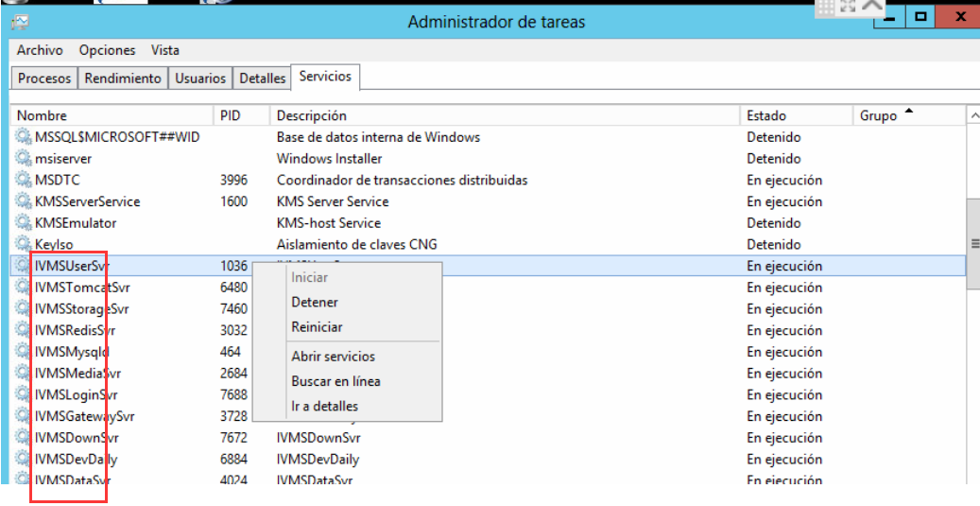980x506 pixels.
Task: Sort by the Nombre column header
Action: tap(112, 115)
